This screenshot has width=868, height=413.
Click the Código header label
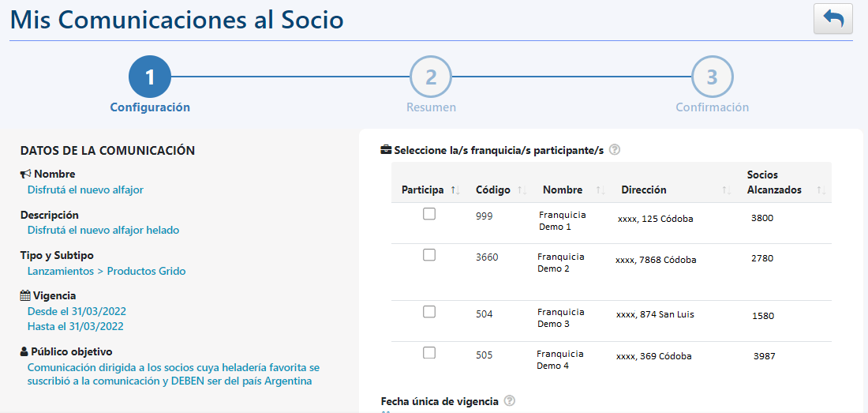[492, 190]
